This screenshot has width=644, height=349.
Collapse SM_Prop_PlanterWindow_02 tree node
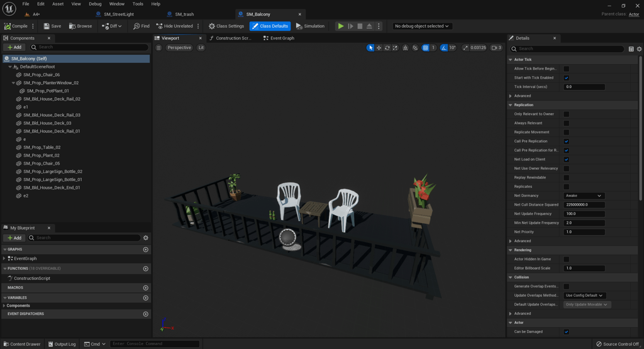click(14, 83)
